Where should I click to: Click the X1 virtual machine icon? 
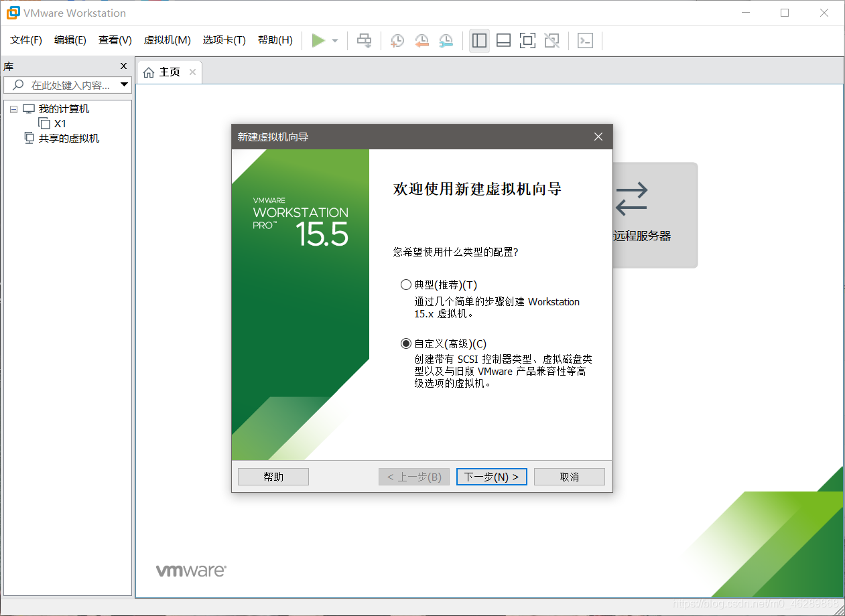point(44,123)
